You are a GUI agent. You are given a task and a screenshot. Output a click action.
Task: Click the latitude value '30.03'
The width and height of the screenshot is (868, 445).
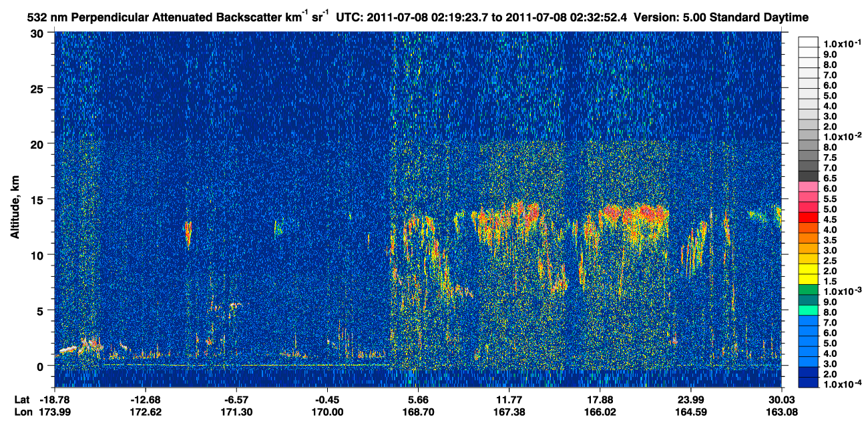pos(781,400)
